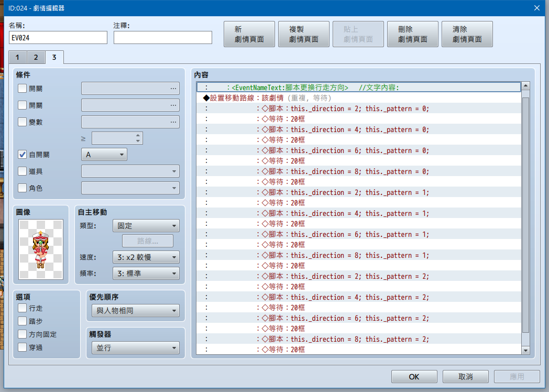Viewport: 549px width, 392px height.
Task: Click the content list scroll-up arrow
Action: pyautogui.click(x=525, y=86)
